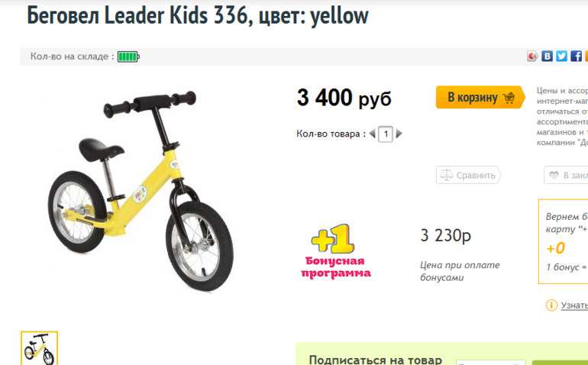Click the orange info circle icon
Viewport: 588px width, 365px height.
[551, 305]
